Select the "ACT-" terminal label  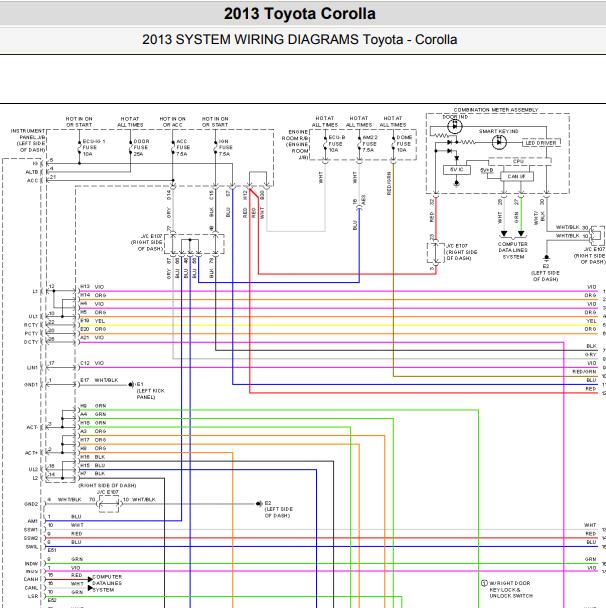click(x=32, y=427)
